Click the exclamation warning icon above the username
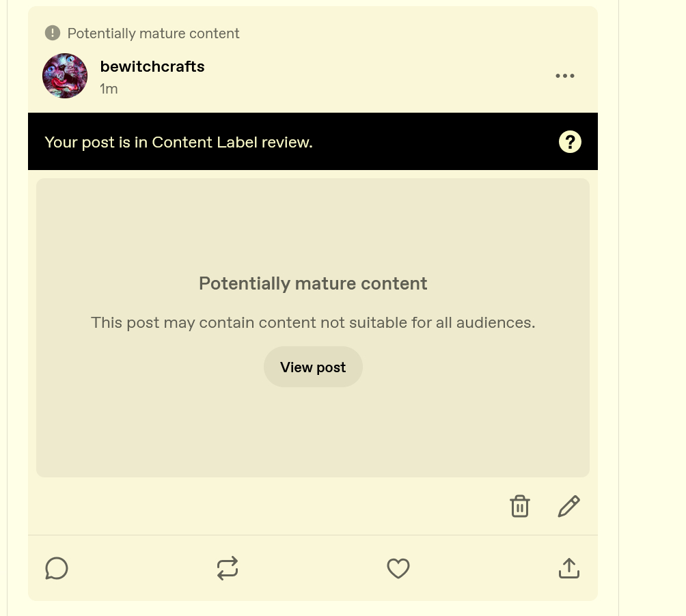 (53, 33)
